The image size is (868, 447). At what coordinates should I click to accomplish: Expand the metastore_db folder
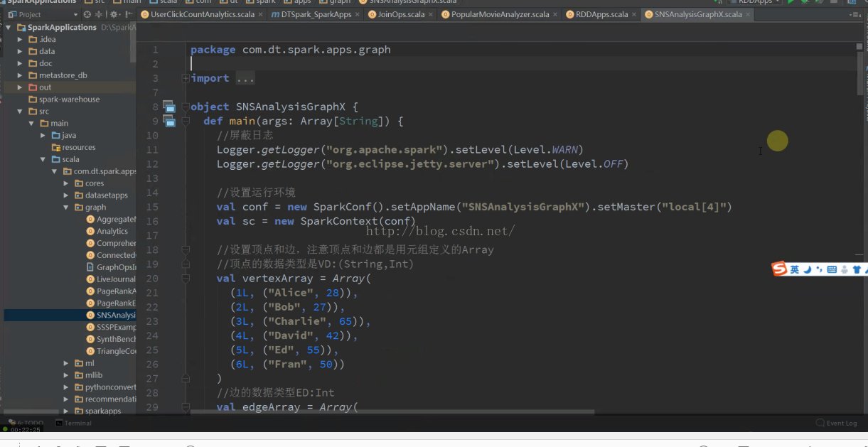pos(21,75)
